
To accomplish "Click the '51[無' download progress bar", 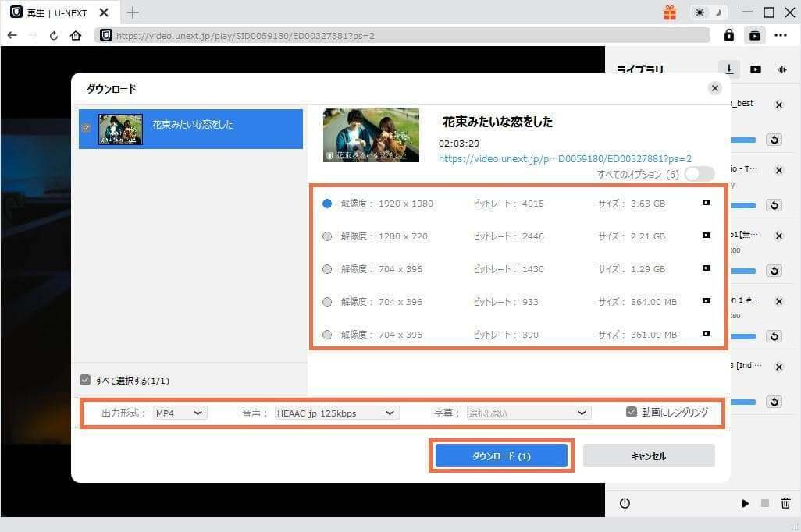I will coord(743,271).
